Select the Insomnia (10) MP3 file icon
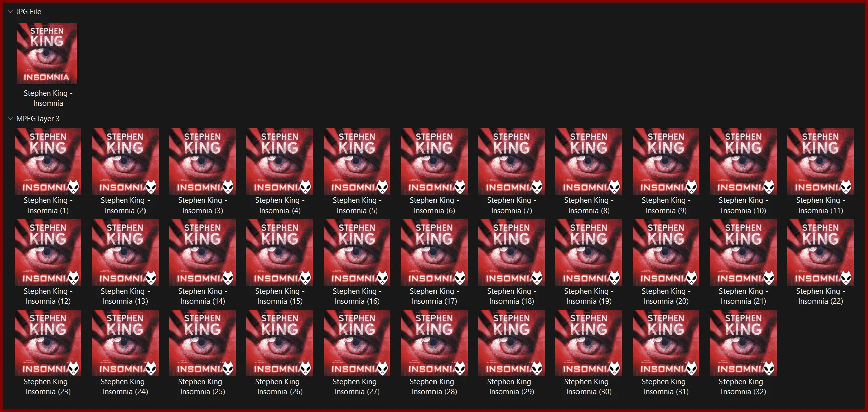 point(744,161)
